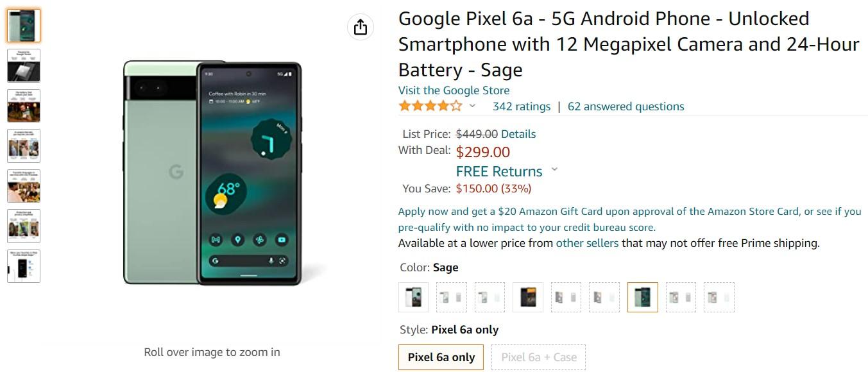
Task: Click the selected Sage color swatch
Action: (642, 297)
